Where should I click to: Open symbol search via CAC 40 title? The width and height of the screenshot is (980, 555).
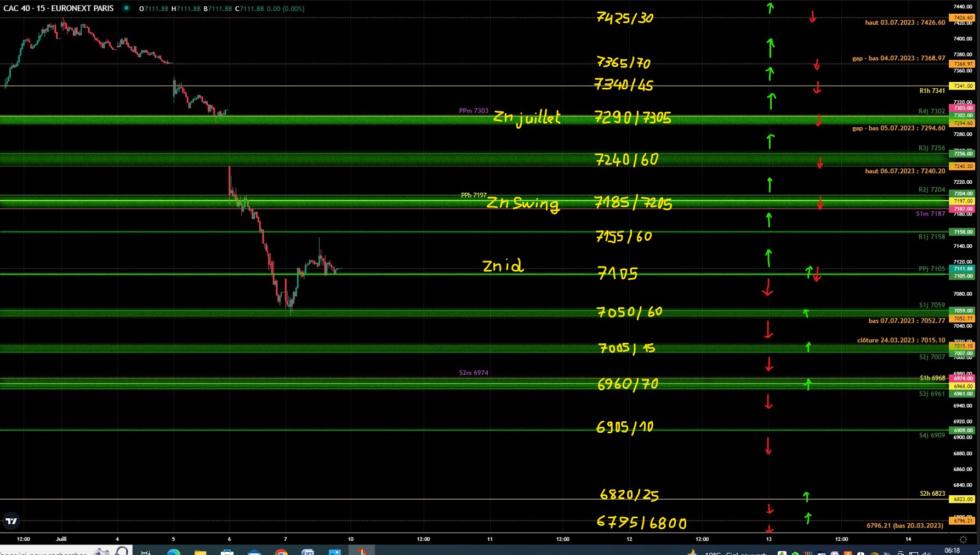pyautogui.click(x=59, y=8)
